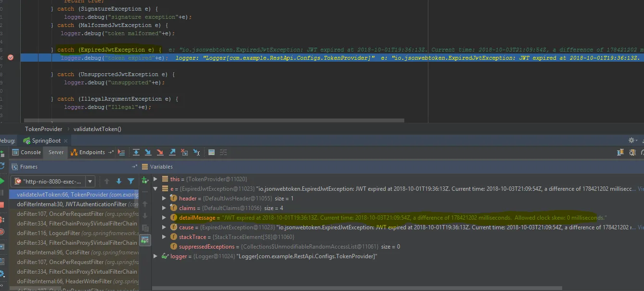Expand the logger variable node
Screen dimensions: 644x291
click(x=155, y=256)
